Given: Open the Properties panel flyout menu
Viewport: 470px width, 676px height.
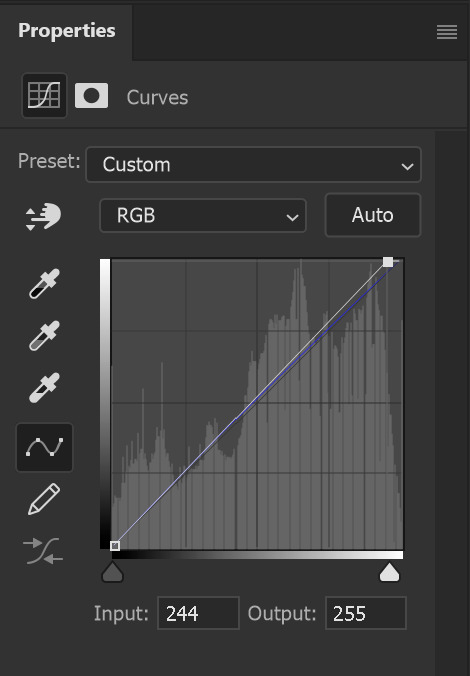Looking at the screenshot, I should [447, 32].
